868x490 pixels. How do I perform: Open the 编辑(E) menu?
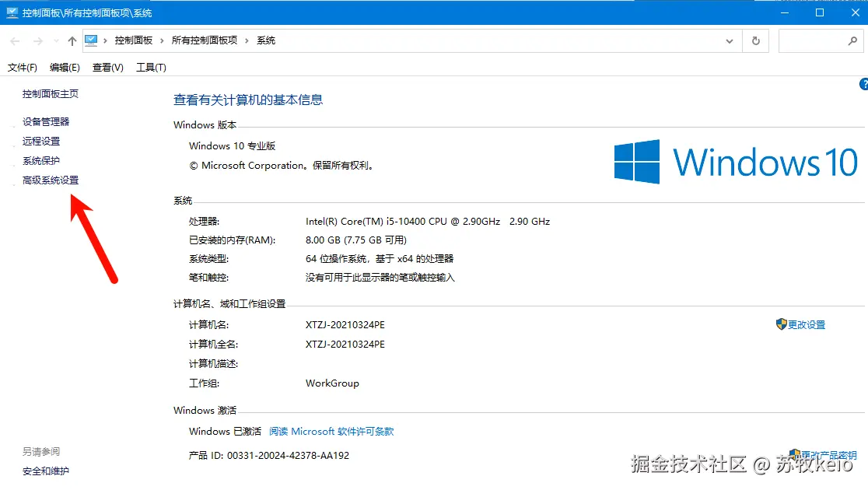click(x=65, y=68)
